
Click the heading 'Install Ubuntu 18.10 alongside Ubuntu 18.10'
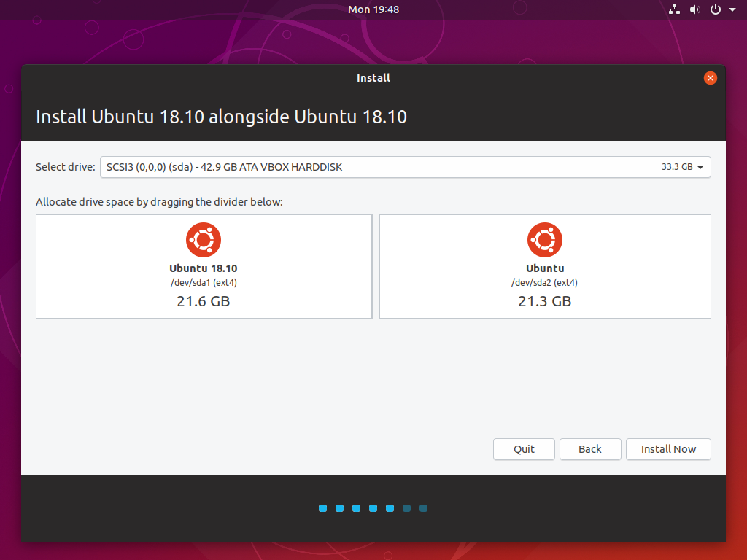pyautogui.click(x=222, y=117)
